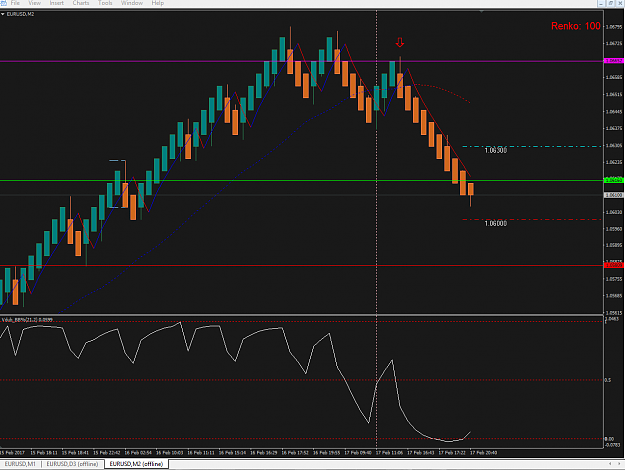Viewport: 625px width, 470px height.
Task: Click the 17 Feb 11:06 time label
Action: pyautogui.click(x=389, y=453)
